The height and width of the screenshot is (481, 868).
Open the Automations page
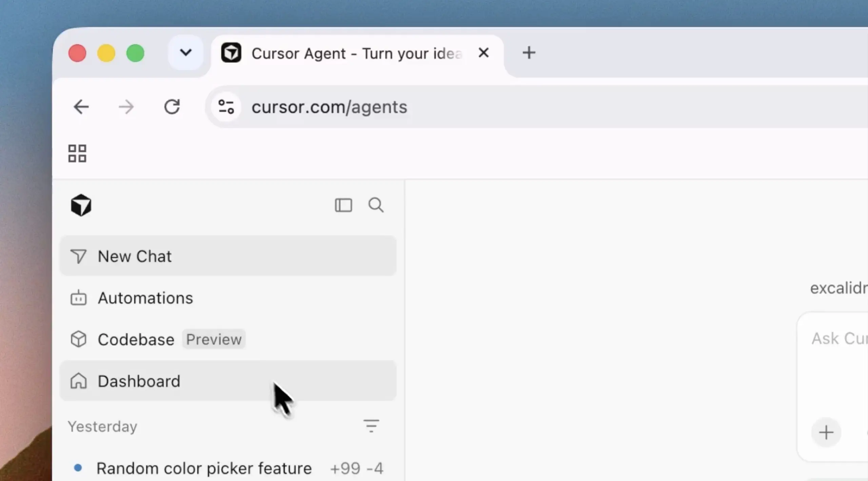228,298
